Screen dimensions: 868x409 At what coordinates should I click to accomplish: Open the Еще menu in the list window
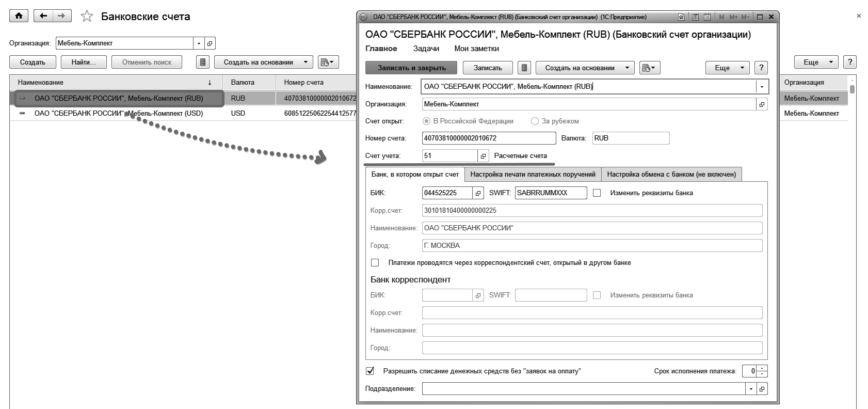pyautogui.click(x=816, y=62)
